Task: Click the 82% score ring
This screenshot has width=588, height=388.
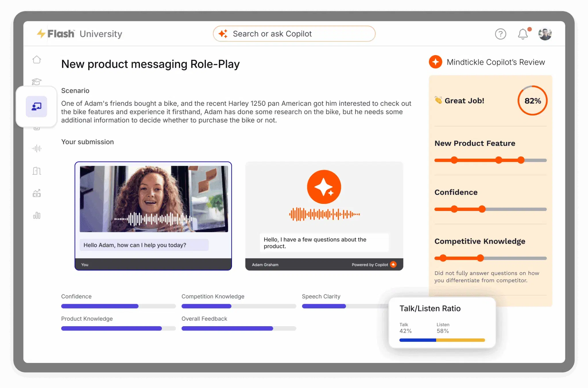Action: coord(532,101)
